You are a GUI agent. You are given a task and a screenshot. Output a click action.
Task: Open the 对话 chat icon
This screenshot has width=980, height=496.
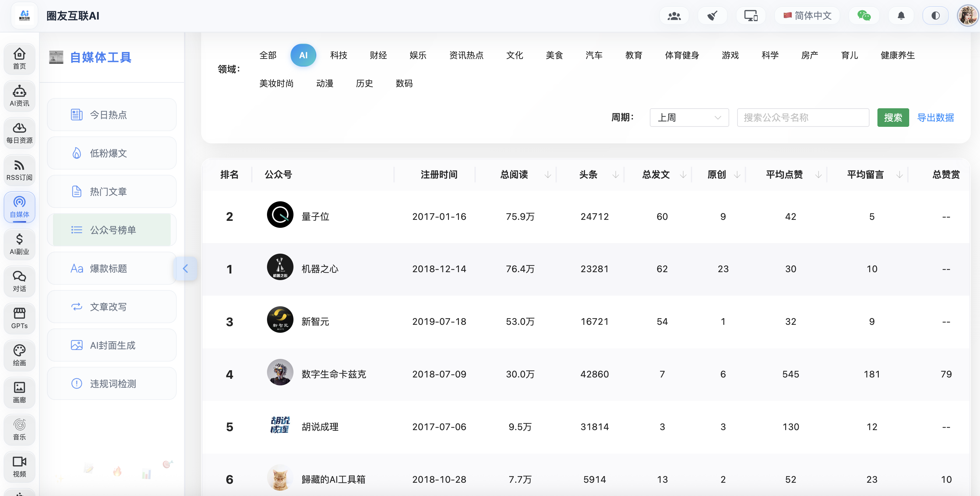pos(20,281)
